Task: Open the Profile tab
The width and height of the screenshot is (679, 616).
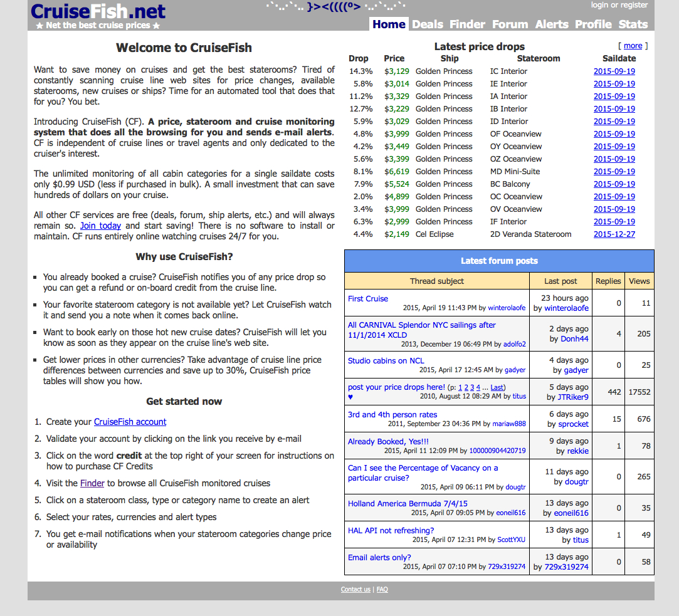Action: click(x=593, y=24)
